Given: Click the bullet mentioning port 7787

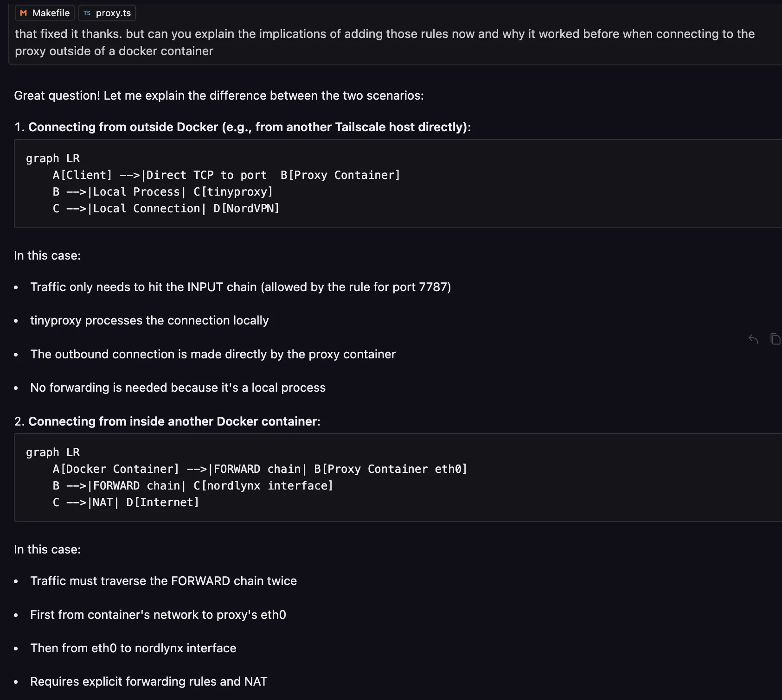Looking at the screenshot, I should tap(240, 287).
